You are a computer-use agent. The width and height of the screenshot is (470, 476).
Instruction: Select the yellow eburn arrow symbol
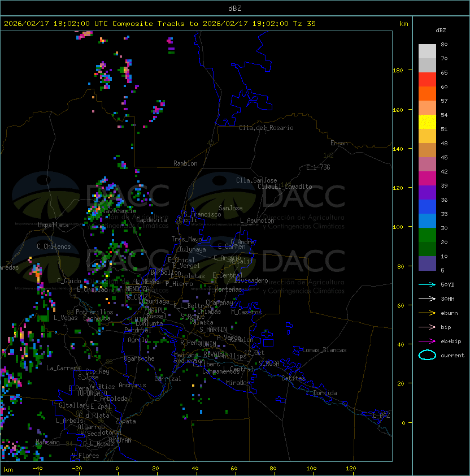click(427, 313)
